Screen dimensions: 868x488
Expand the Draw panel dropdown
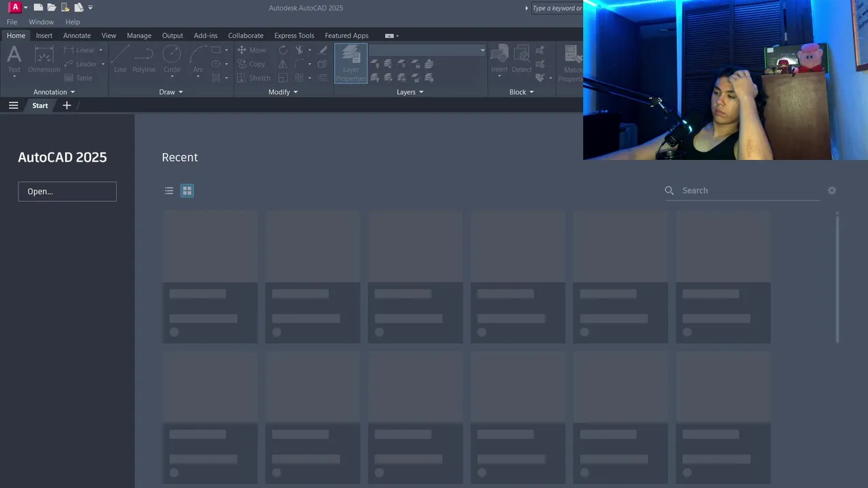tap(171, 92)
